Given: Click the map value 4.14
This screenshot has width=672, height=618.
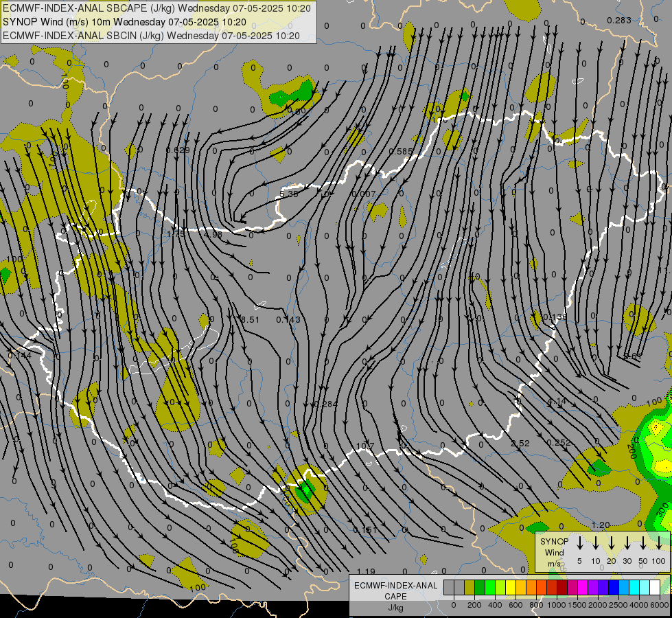Looking at the screenshot, I should pyautogui.click(x=557, y=402).
